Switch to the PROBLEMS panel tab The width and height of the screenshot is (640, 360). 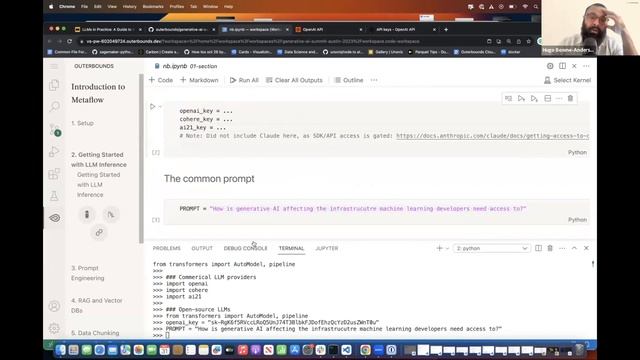167,248
